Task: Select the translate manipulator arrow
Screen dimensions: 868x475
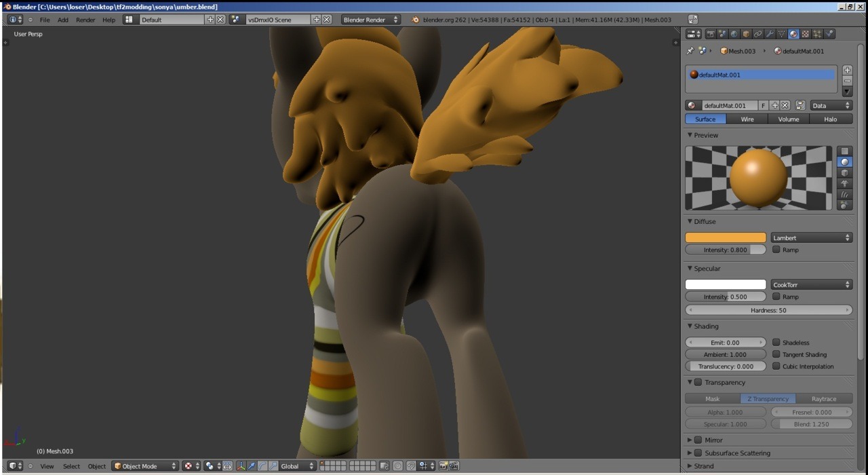Action: (x=252, y=466)
